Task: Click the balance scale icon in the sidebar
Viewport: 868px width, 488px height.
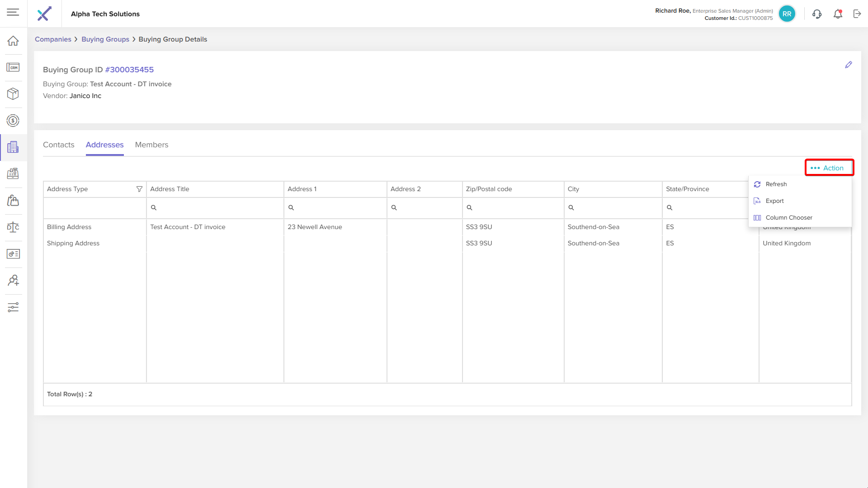Action: tap(13, 227)
